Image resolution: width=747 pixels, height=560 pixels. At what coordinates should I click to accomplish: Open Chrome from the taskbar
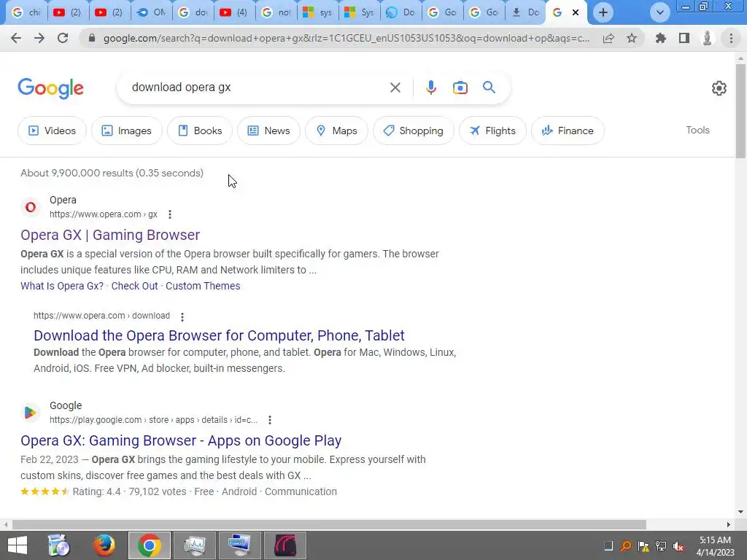click(x=149, y=545)
